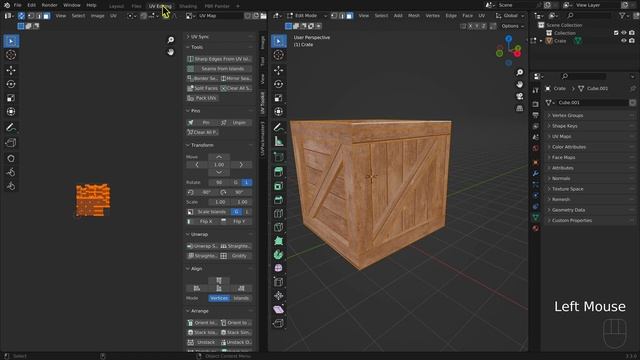Select the Shear tool
Screen dimensions: 640x360
[279, 310]
